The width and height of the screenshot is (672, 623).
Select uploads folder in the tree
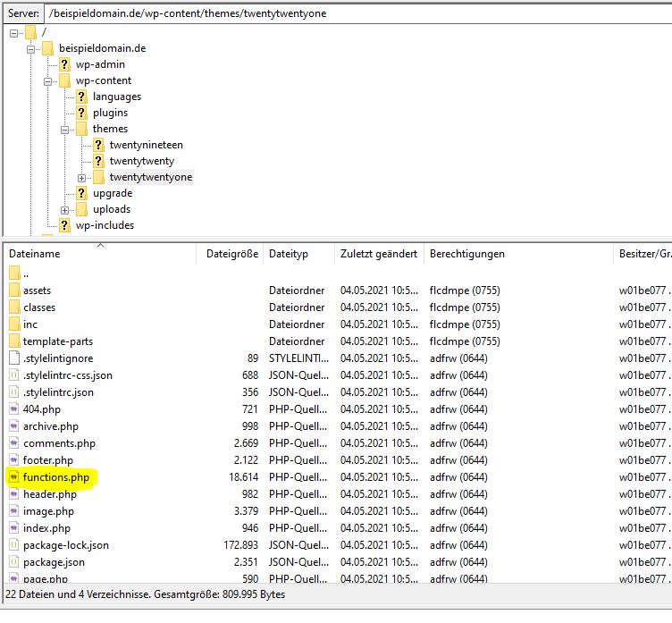click(112, 209)
